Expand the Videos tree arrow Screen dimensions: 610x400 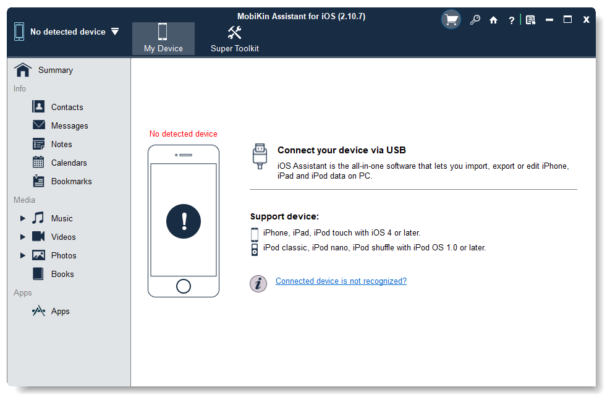(23, 237)
